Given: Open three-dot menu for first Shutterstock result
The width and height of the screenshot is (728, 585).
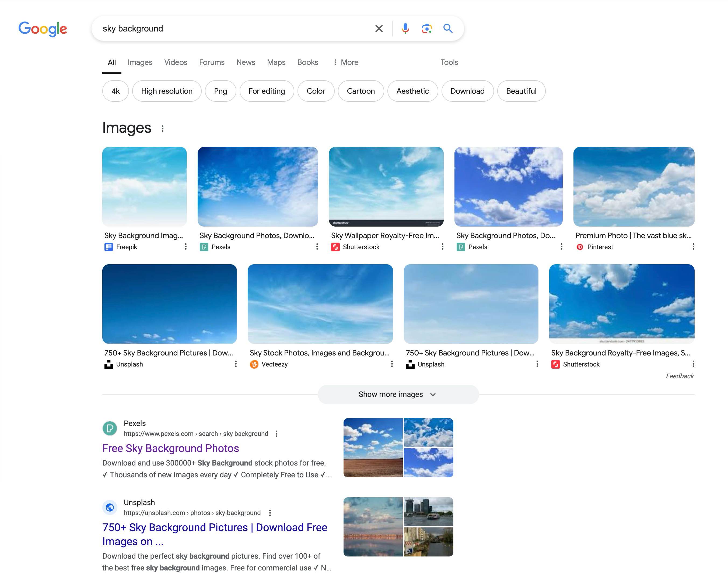Looking at the screenshot, I should pyautogui.click(x=442, y=247).
